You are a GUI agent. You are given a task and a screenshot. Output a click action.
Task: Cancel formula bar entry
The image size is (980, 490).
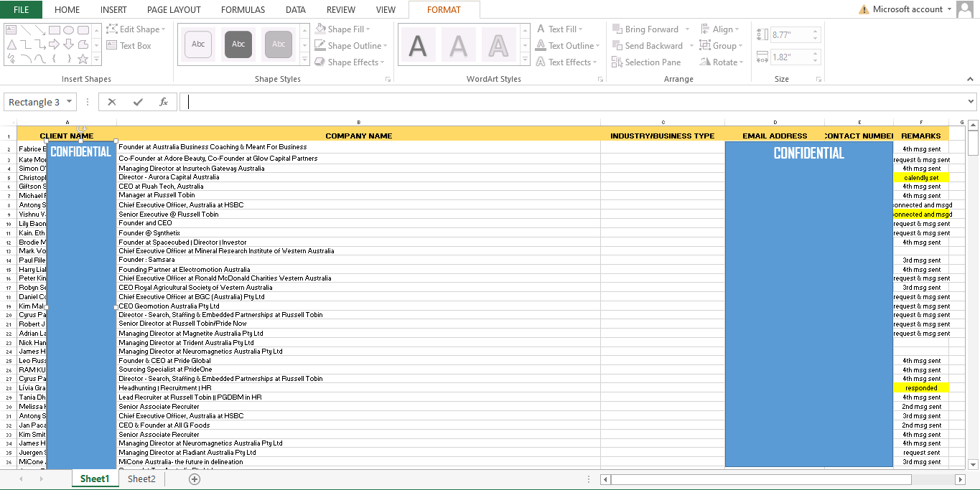coord(111,102)
